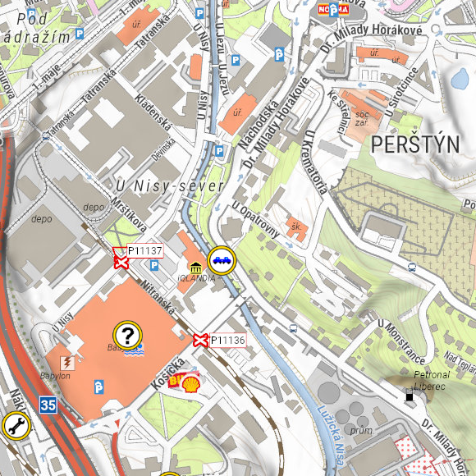Click the NORMA supermarket logo

[333, 11]
